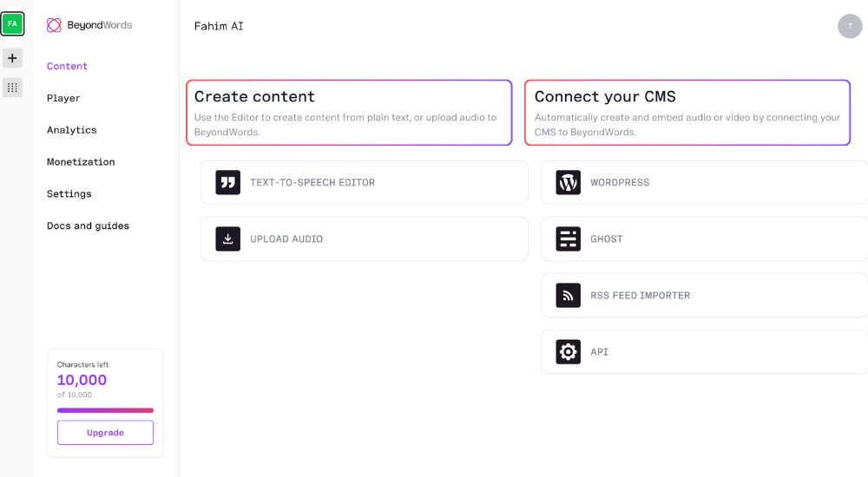Select the green FA workspace avatar

click(x=12, y=23)
